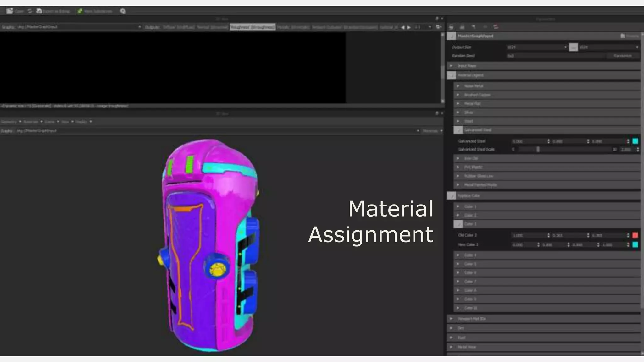Screen dimensions: 644x362
Task: Collapse the expanded Color 3 subsection
Action: tap(458, 224)
